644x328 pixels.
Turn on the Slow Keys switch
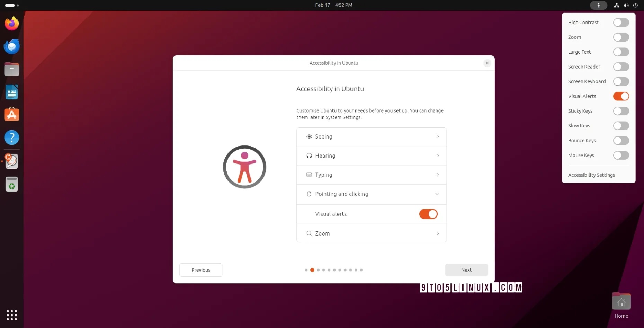pyautogui.click(x=621, y=126)
